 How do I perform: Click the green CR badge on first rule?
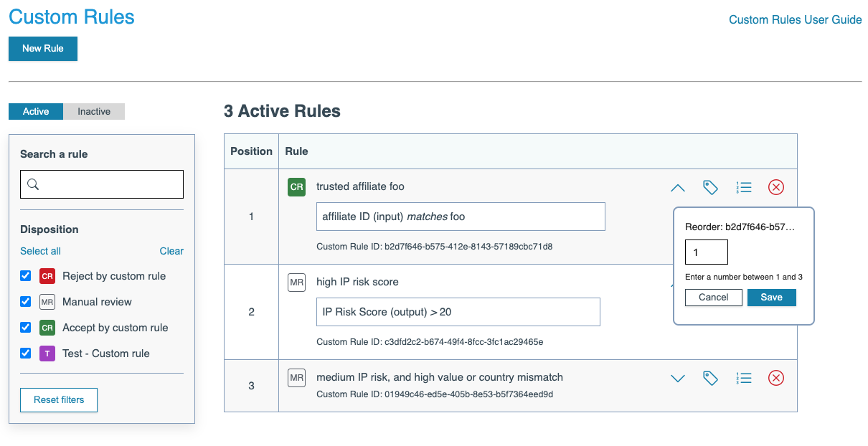(x=296, y=187)
